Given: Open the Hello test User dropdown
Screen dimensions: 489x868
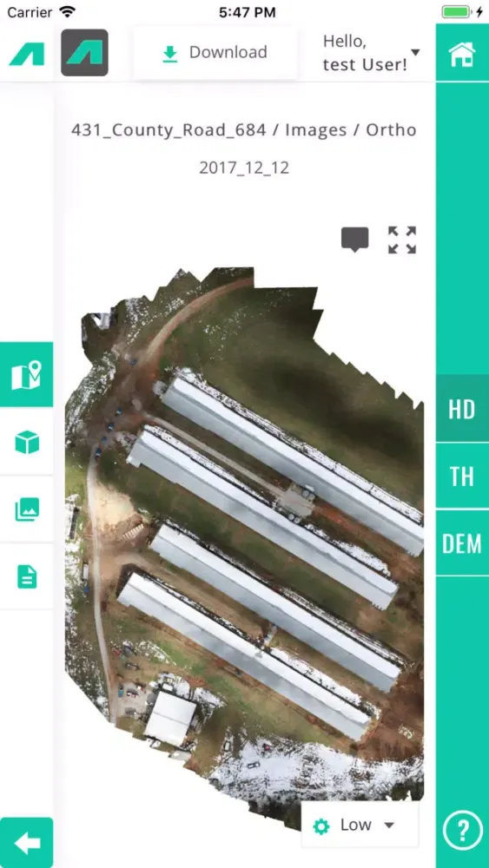Looking at the screenshot, I should pos(371,53).
